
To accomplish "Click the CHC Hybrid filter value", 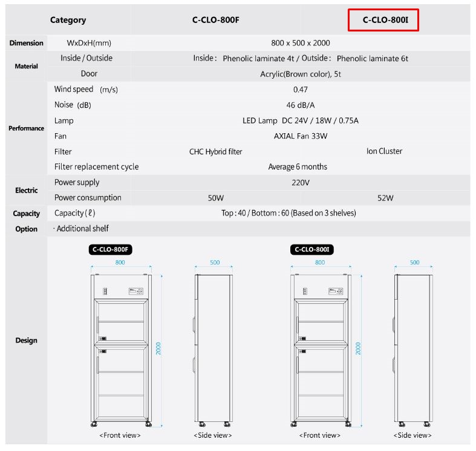I will (x=215, y=151).
